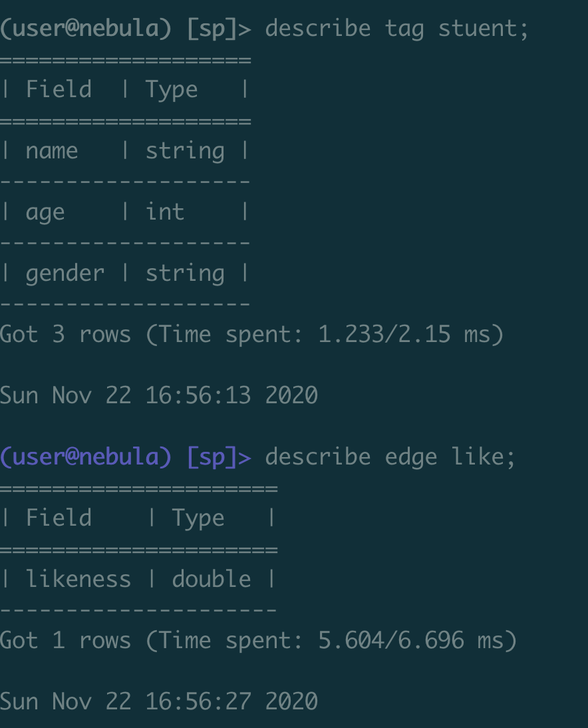Image resolution: width=588 pixels, height=728 pixels.
Task: Click the 'name' field cell
Action: coord(52,151)
